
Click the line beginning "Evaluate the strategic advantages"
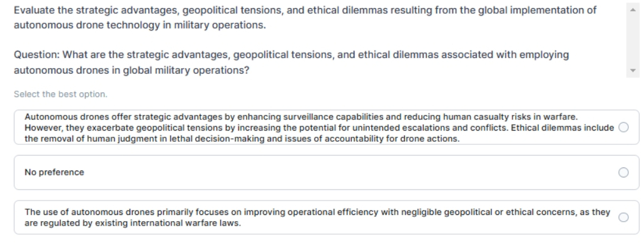tap(305, 10)
